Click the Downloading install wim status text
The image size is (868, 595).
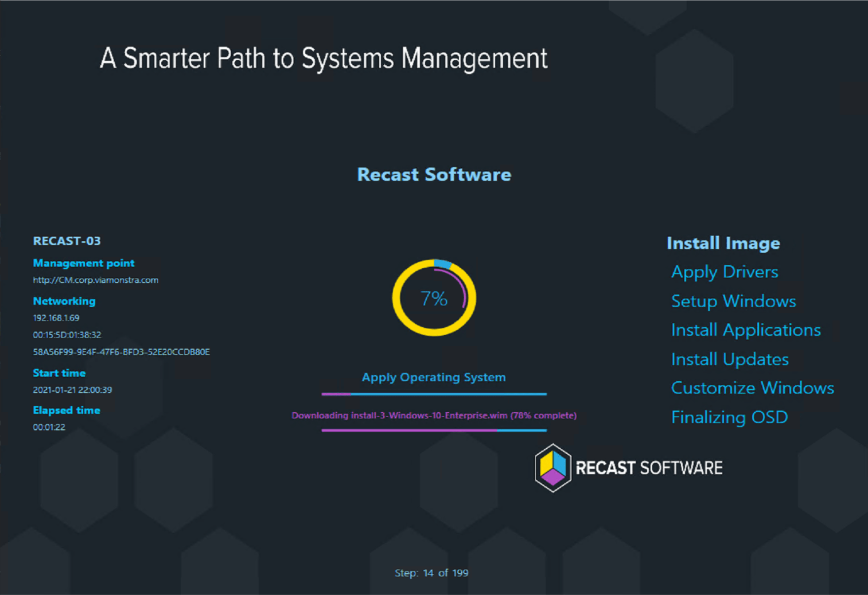pos(434,416)
